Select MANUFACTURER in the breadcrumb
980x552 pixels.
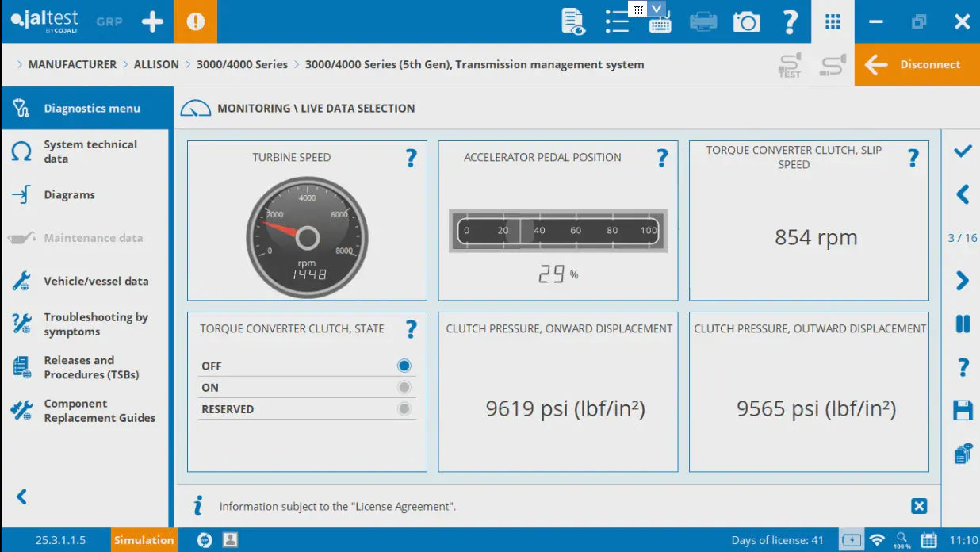(x=72, y=64)
